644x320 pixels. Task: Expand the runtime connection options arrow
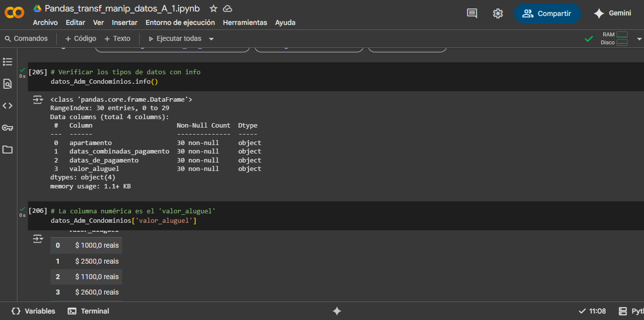[x=640, y=39]
